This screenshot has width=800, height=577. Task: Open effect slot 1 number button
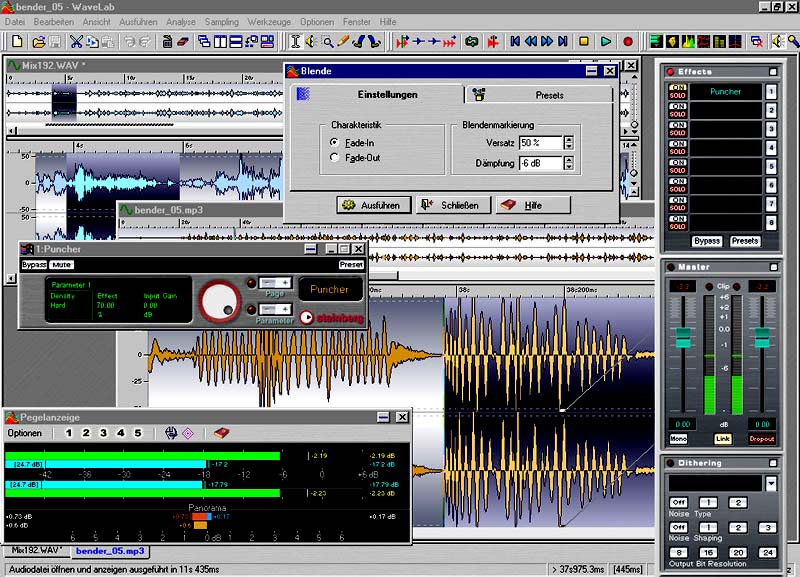tap(771, 92)
